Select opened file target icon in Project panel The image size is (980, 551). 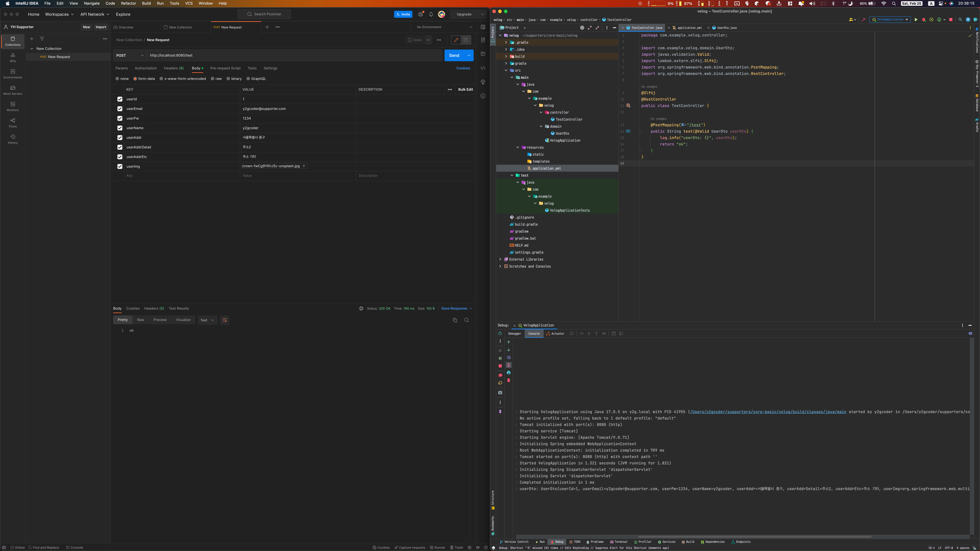tap(582, 28)
